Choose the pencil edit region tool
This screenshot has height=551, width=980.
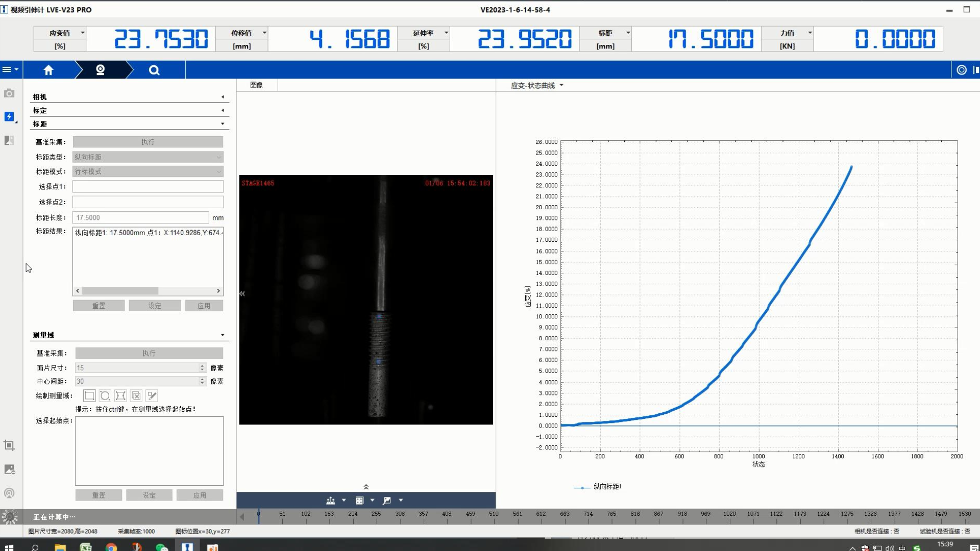(152, 396)
